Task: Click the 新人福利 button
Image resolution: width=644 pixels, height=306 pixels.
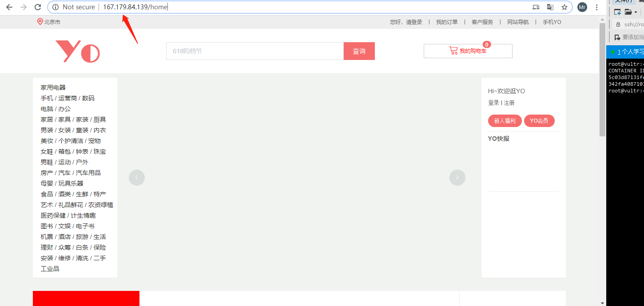Action: click(505, 121)
